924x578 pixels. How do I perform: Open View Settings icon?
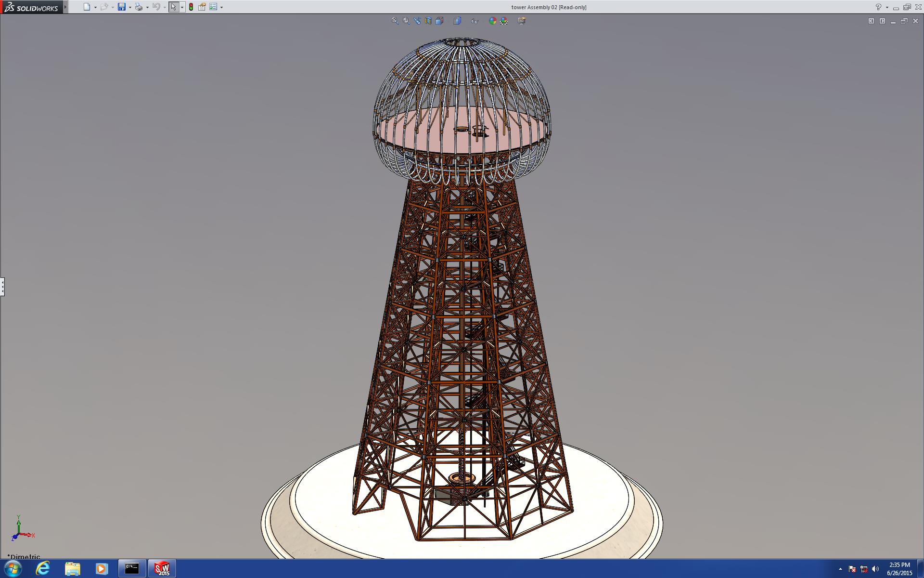pos(522,21)
